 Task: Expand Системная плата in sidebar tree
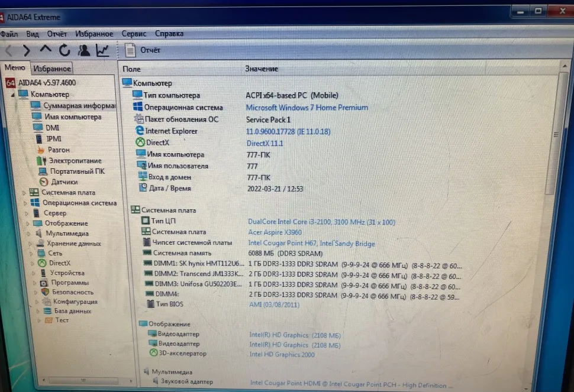pos(24,193)
